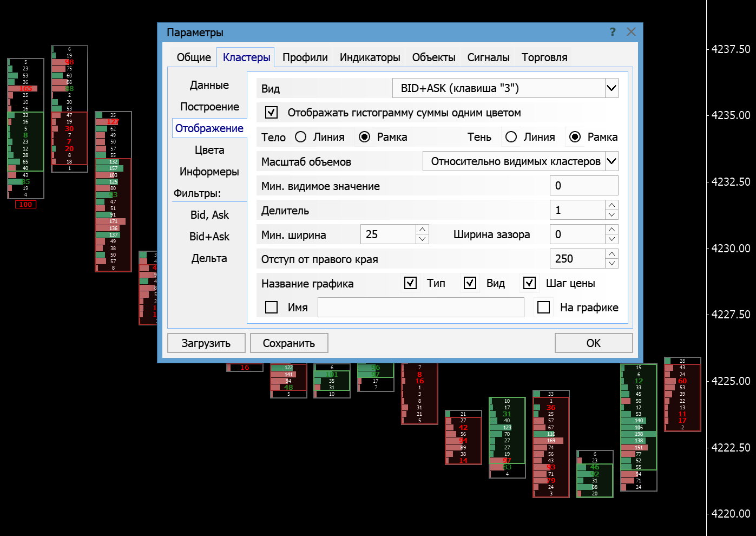The width and height of the screenshot is (756, 536).
Task: Open the Индикаторы tab
Action: click(370, 57)
